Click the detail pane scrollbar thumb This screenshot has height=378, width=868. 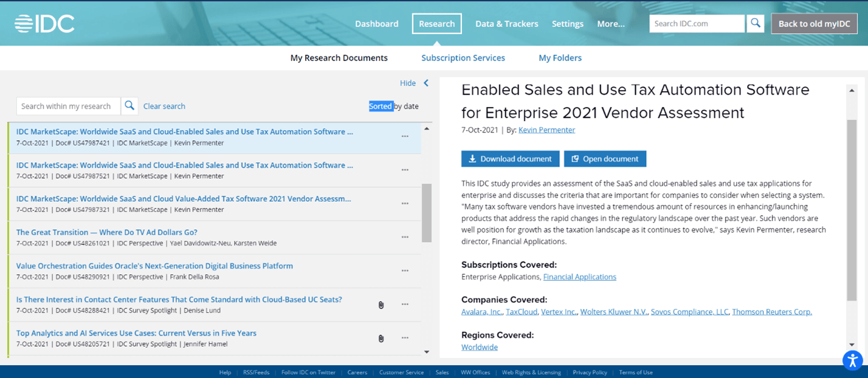[852, 209]
